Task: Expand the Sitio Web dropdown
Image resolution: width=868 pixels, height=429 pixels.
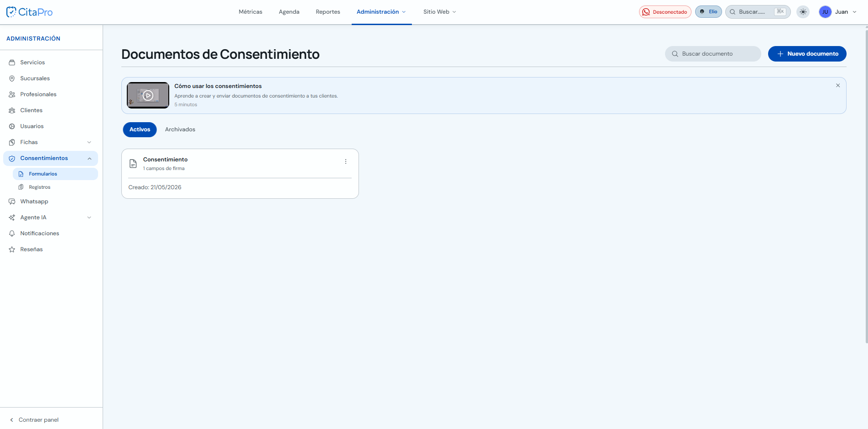Action: (x=440, y=12)
